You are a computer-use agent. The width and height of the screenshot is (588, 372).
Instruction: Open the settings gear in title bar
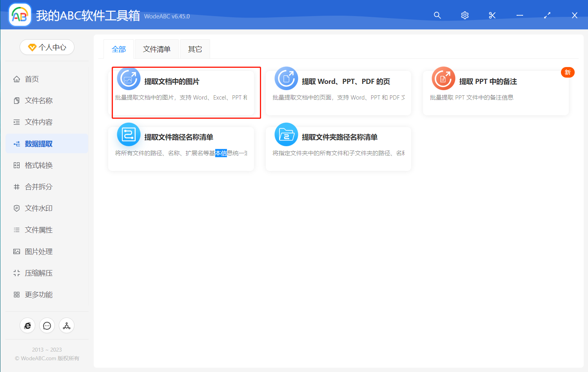click(465, 15)
